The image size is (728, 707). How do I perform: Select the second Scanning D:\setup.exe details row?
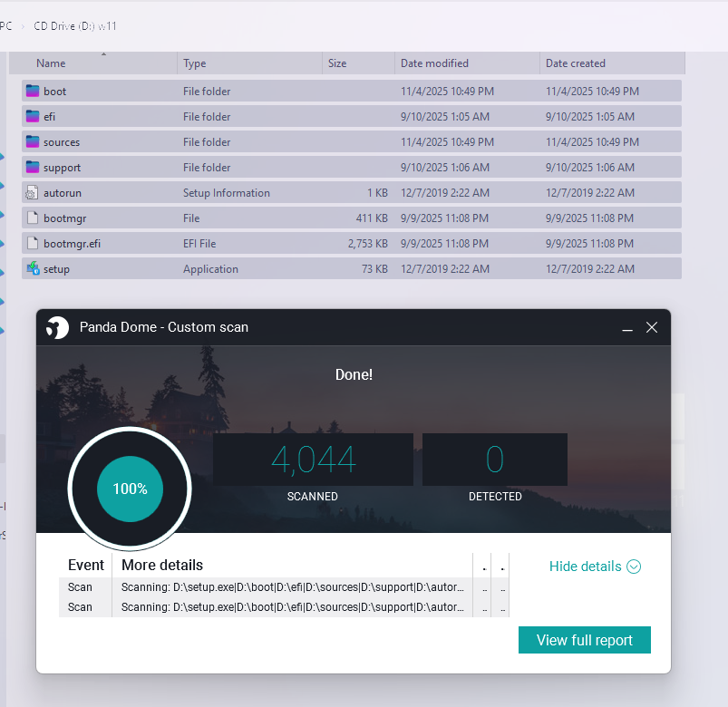click(284, 607)
